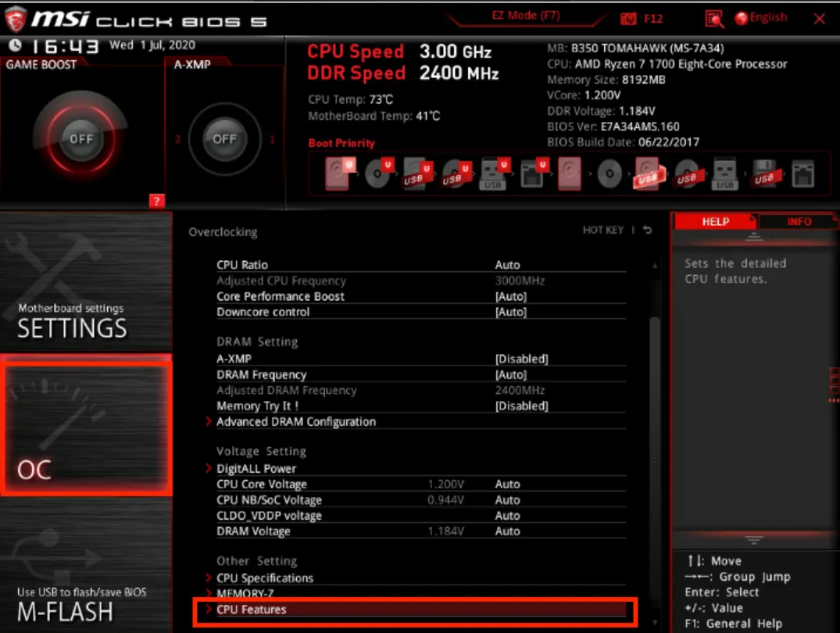Switch to the HELP tab
The height and width of the screenshot is (633, 840).
(715, 221)
